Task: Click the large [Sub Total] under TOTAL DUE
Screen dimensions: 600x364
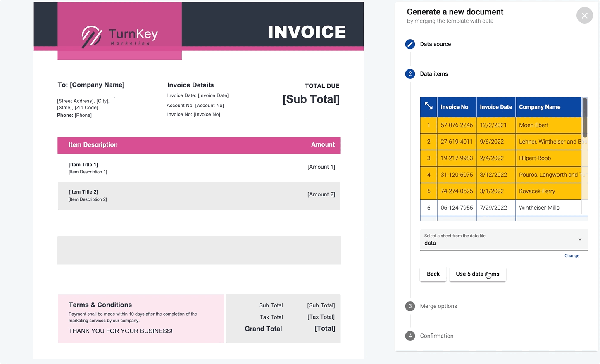Action: [x=311, y=99]
